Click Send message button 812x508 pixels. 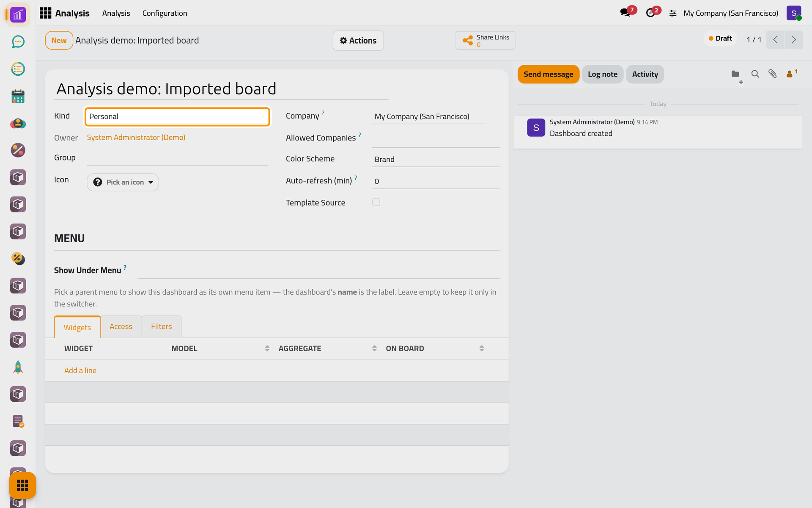(x=548, y=74)
